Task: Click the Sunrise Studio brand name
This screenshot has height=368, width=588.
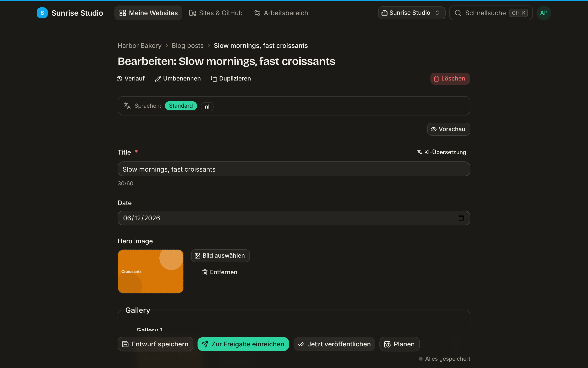Action: click(77, 13)
